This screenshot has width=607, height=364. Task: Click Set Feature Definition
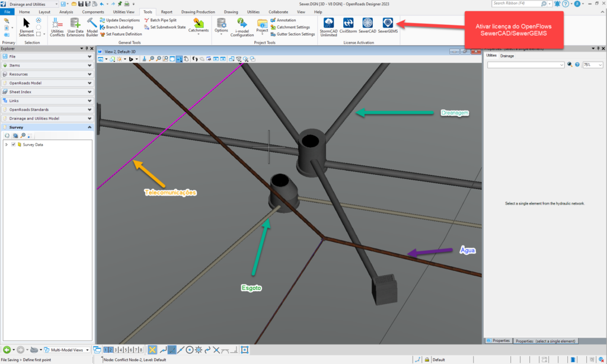point(121,34)
